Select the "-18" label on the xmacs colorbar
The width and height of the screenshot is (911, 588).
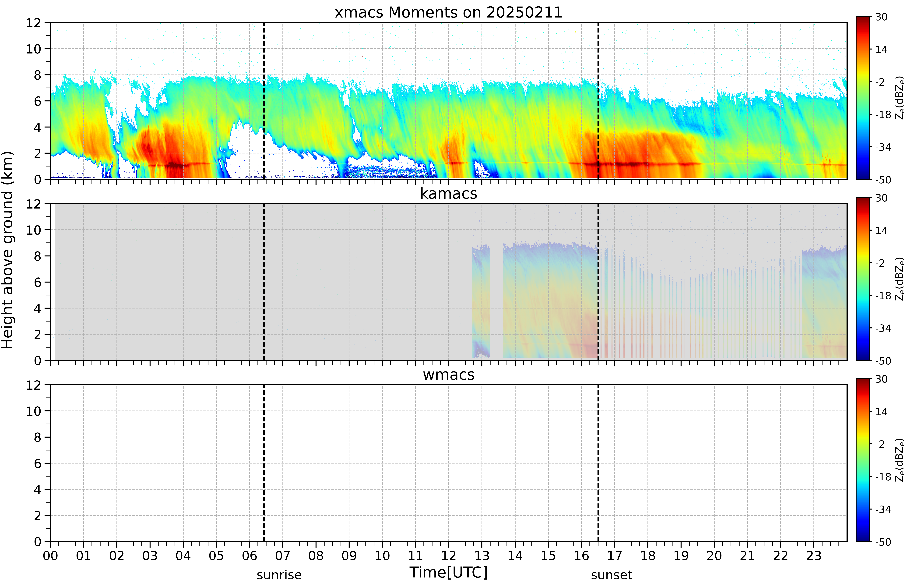(883, 115)
